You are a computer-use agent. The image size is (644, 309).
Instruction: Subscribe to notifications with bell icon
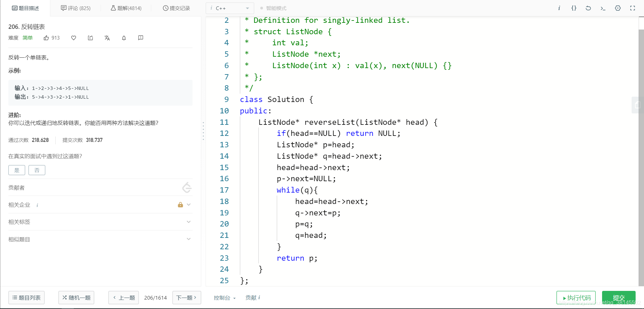(x=124, y=38)
